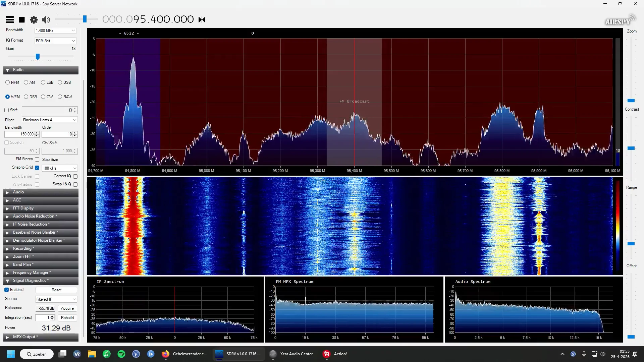Open the Windows Start menu
Viewport: 644px width, 362px height.
(x=11, y=354)
